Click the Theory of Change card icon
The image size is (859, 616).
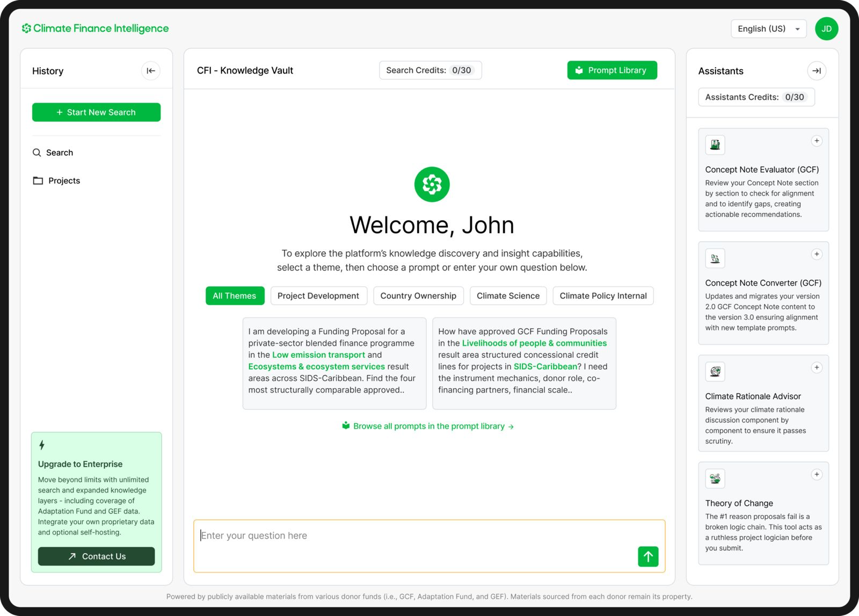point(715,479)
